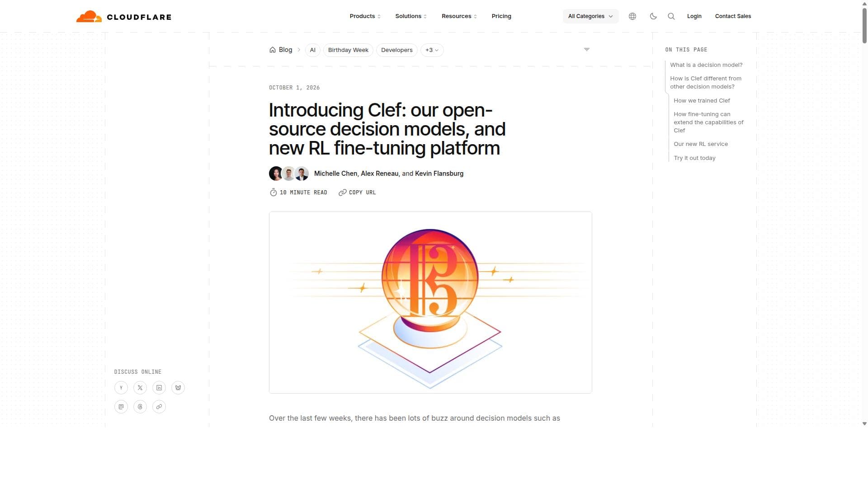Image resolution: width=868 pixels, height=488 pixels.
Task: Go to Blog breadcrumb link
Action: [285, 50]
